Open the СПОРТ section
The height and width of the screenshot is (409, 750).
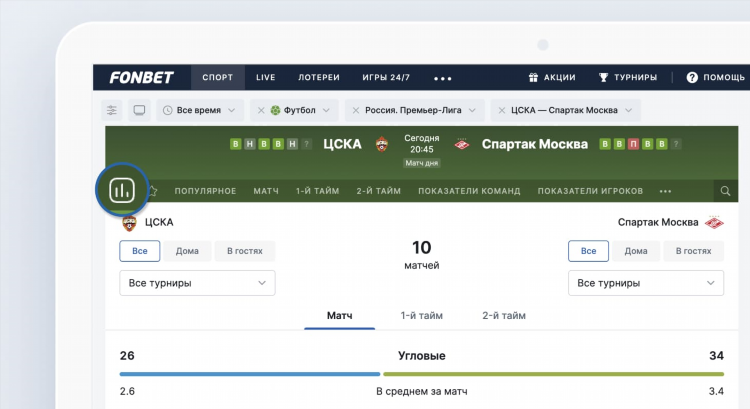(218, 77)
